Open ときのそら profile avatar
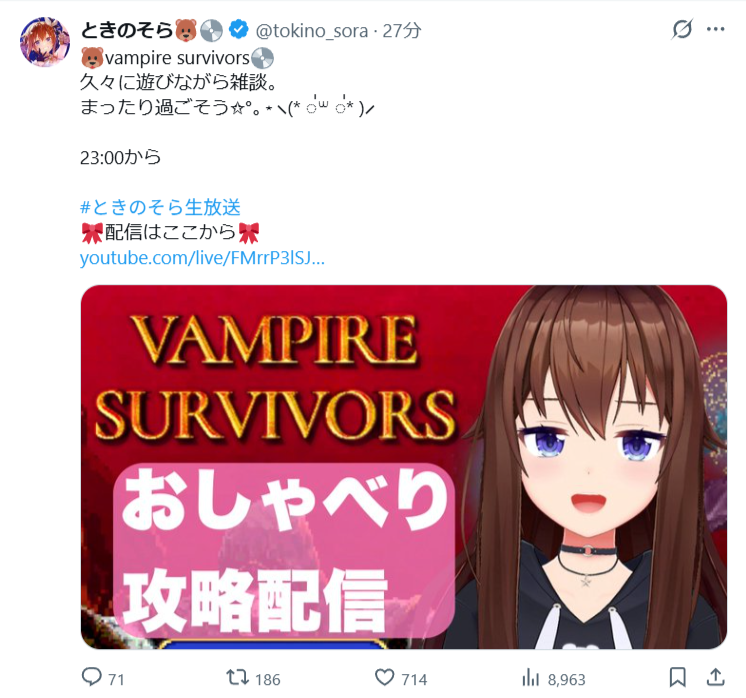The height and width of the screenshot is (698, 746). 45,42
